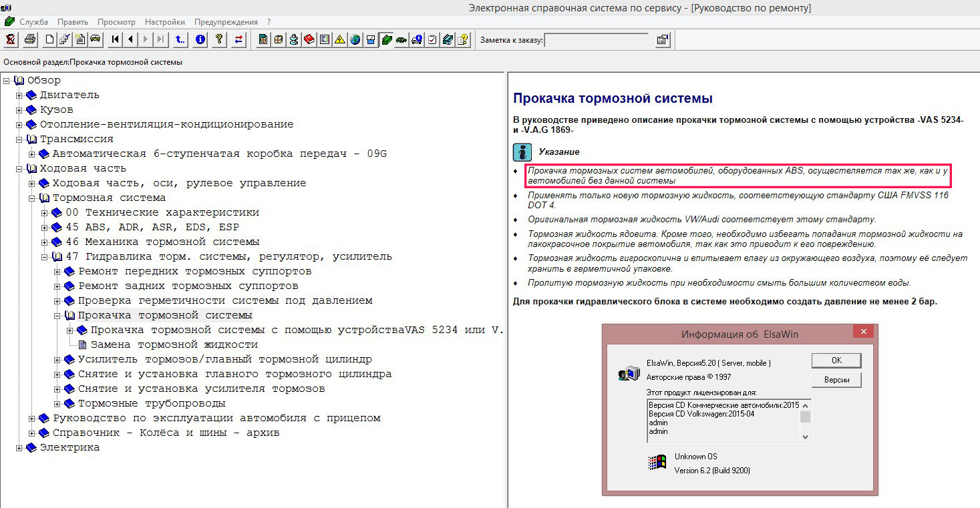The height and width of the screenshot is (508, 980).
Task: Jump to first page arrow icon
Action: (115, 39)
